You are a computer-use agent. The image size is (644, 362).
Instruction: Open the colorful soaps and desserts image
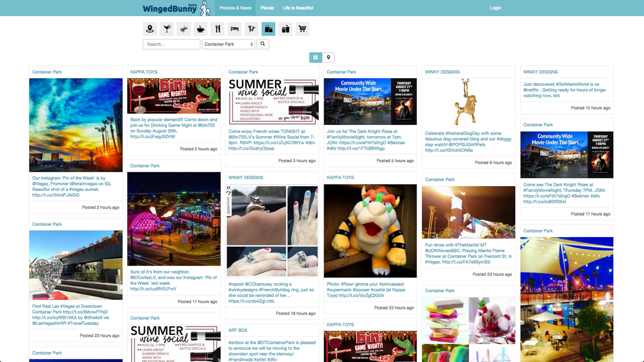468,329
